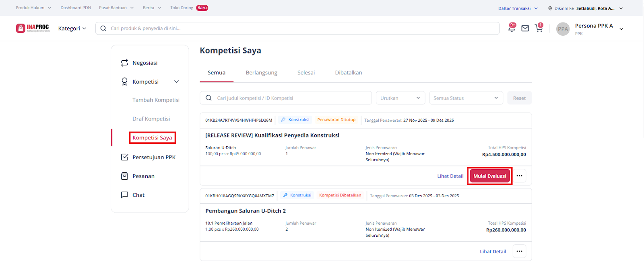Image resolution: width=644 pixels, height=262 pixels.
Task: Open Toko Daring from the top menu
Action: tap(182, 8)
